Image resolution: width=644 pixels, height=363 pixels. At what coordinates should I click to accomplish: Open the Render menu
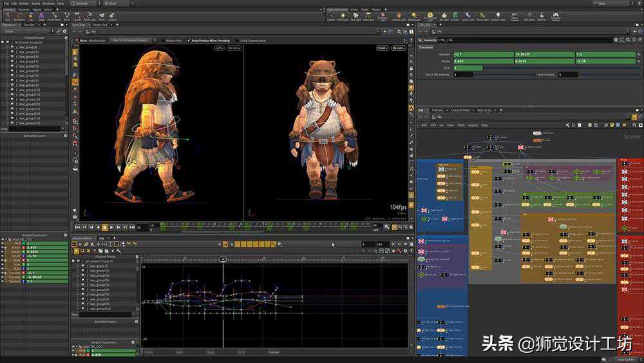coord(23,3)
